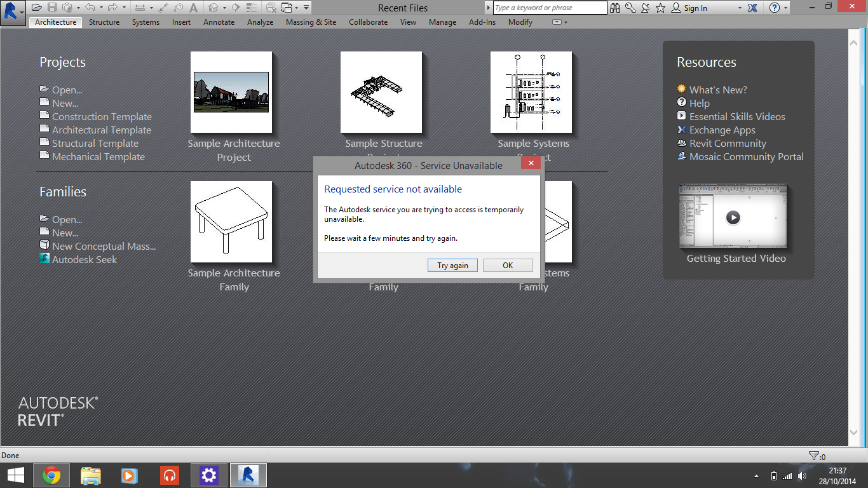The height and width of the screenshot is (488, 868).
Task: Click the Projects New... link
Action: pos(65,104)
